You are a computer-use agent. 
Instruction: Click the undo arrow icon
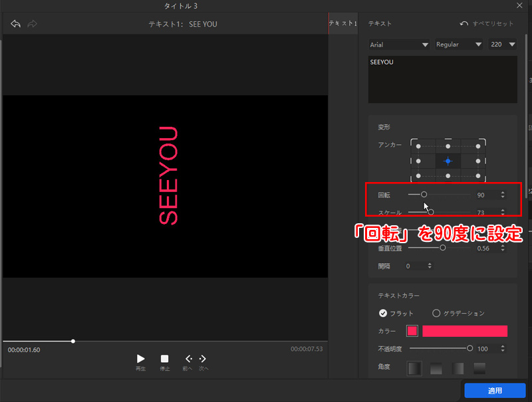point(15,24)
